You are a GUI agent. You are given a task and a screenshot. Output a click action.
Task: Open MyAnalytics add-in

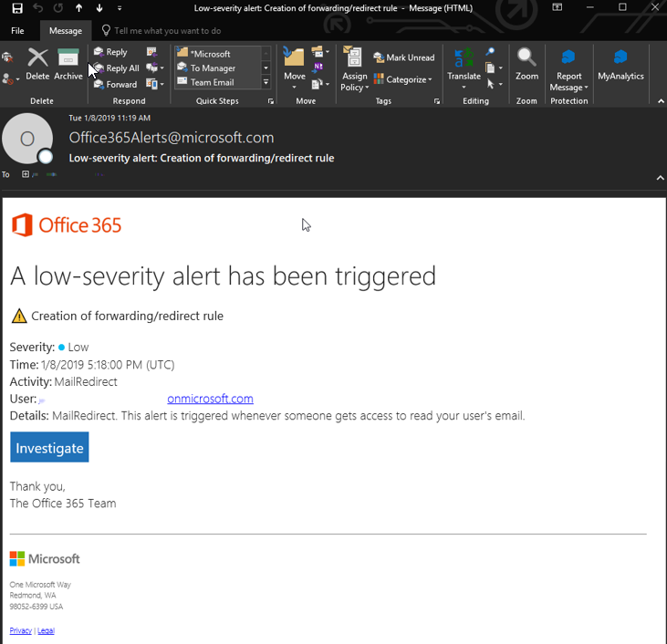point(620,64)
